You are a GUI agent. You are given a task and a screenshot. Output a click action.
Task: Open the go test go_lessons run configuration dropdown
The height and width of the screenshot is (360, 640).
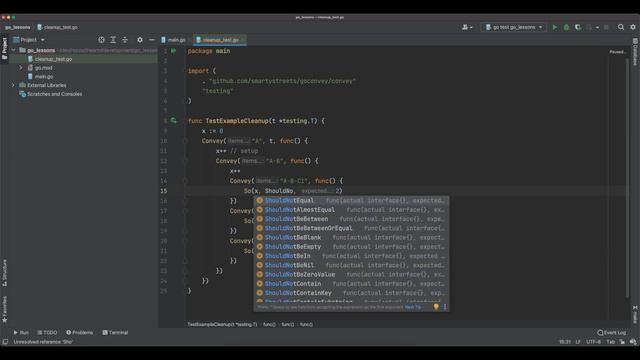coord(514,27)
